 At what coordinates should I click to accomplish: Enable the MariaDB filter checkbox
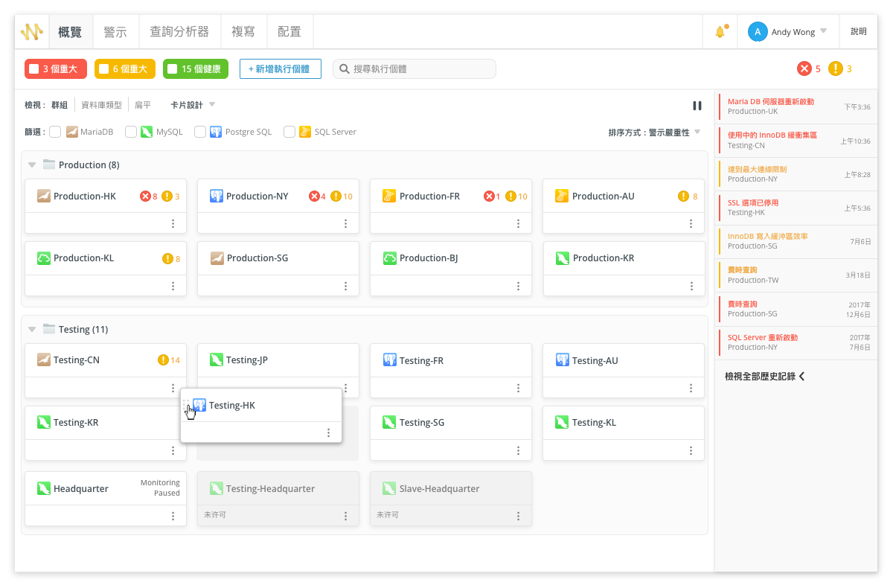(x=55, y=132)
